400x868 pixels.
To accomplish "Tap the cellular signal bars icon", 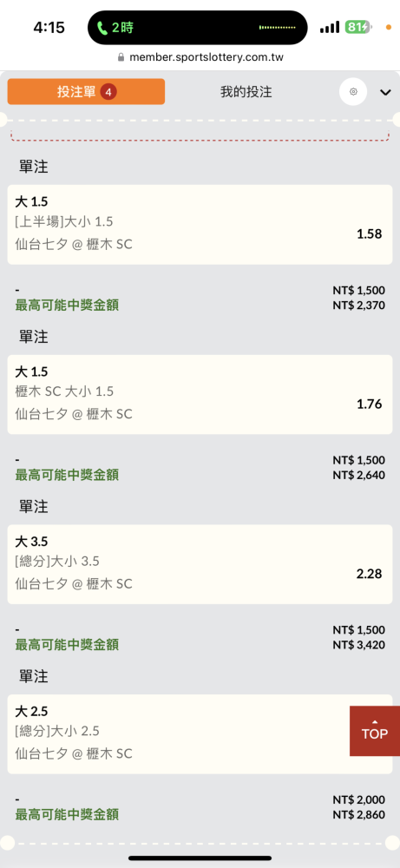I will [329, 28].
